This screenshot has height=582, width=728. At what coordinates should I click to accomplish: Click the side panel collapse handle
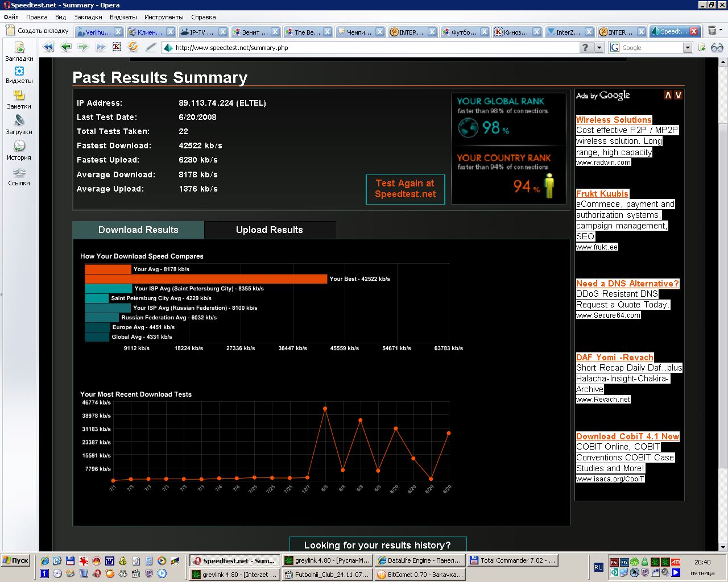(x=1, y=294)
